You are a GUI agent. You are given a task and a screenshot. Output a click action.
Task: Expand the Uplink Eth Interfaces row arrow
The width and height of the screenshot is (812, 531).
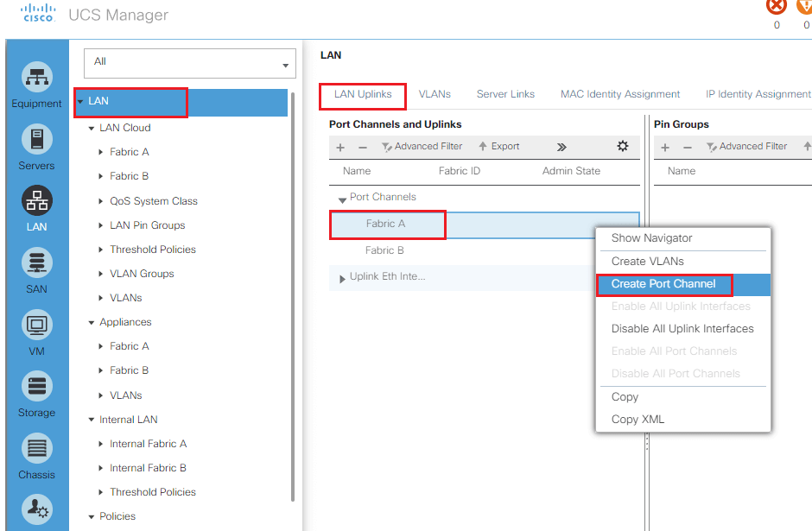click(342, 279)
